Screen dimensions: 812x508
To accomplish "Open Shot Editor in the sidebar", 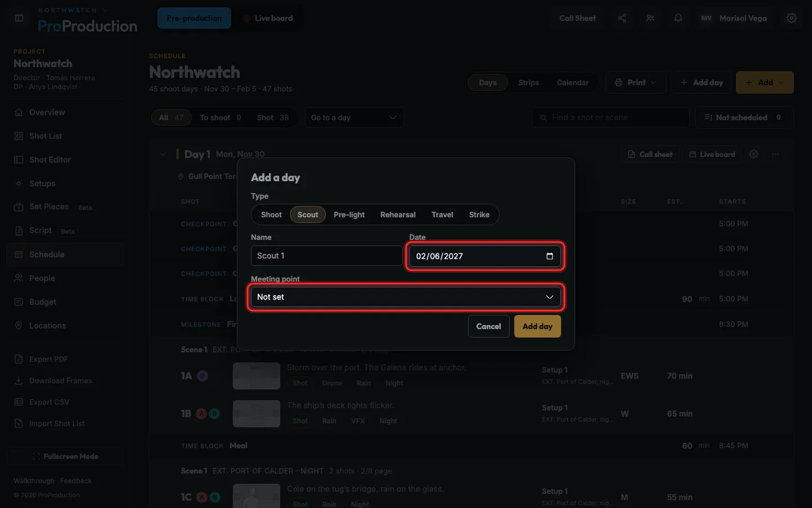I will 65,160.
